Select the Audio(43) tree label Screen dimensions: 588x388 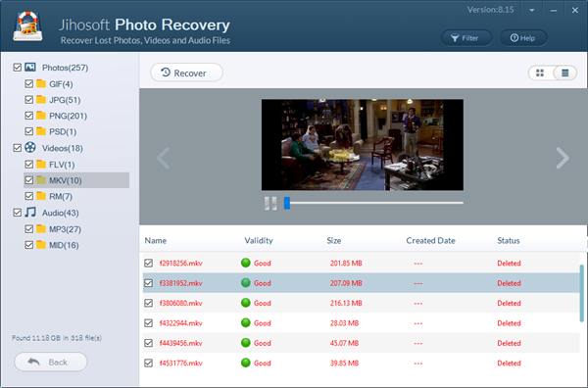click(x=61, y=213)
